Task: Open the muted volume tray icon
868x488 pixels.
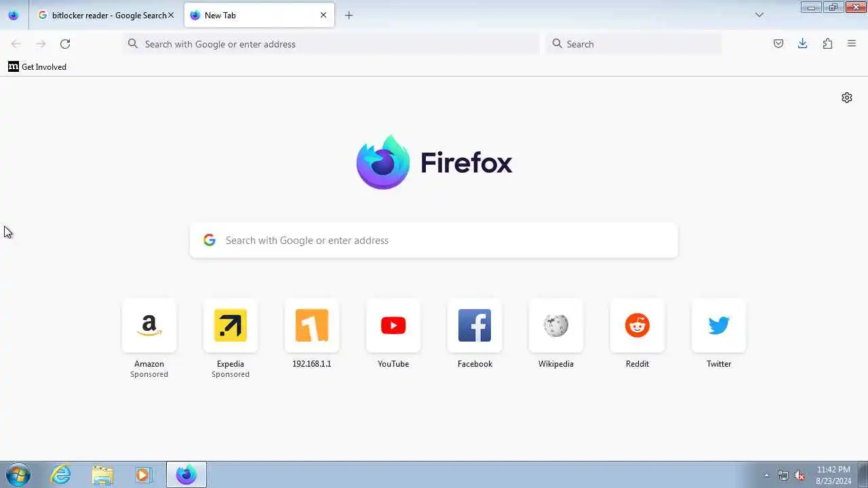Action: point(800,475)
